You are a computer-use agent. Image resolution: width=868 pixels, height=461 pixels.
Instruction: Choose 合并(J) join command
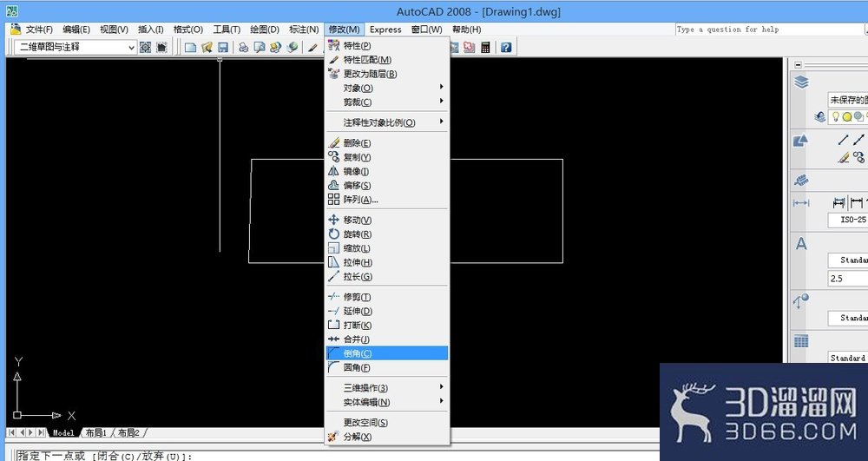coord(387,339)
